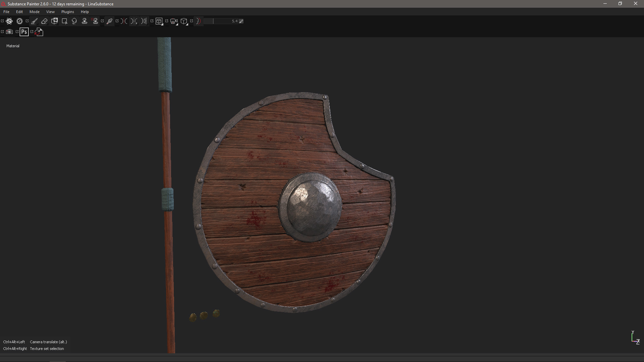Open the View menu

click(x=50, y=12)
